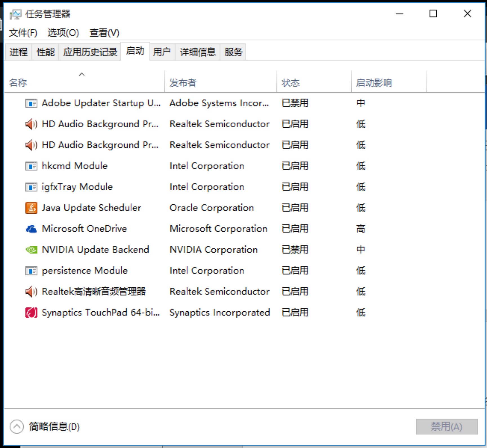Click the Synaptics Incorporated publisher cell

click(220, 312)
